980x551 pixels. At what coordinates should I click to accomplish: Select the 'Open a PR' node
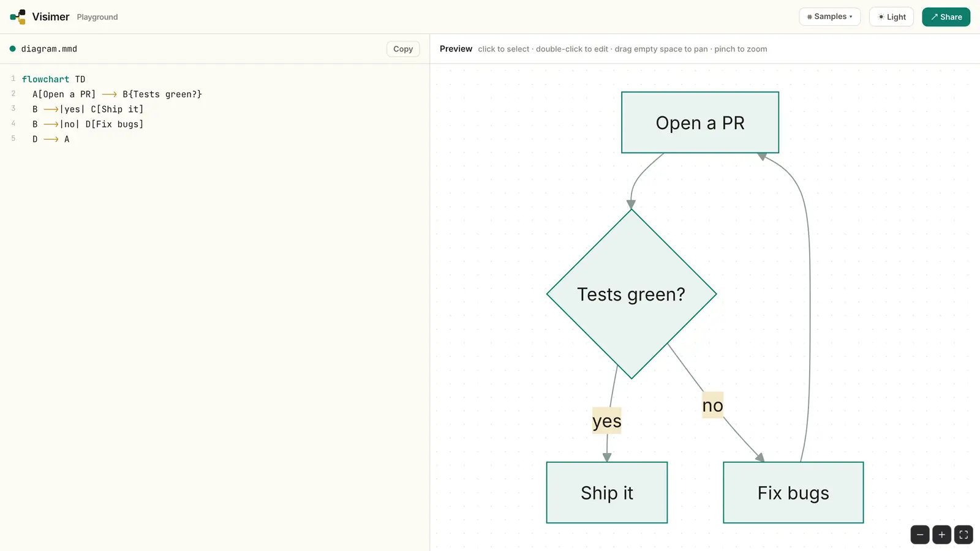coord(700,122)
